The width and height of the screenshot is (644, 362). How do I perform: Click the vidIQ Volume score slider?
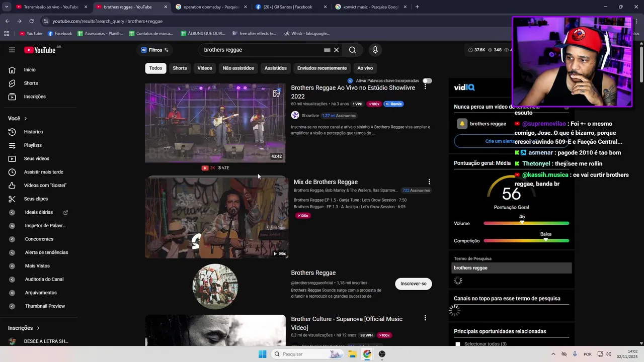[x=526, y=223]
